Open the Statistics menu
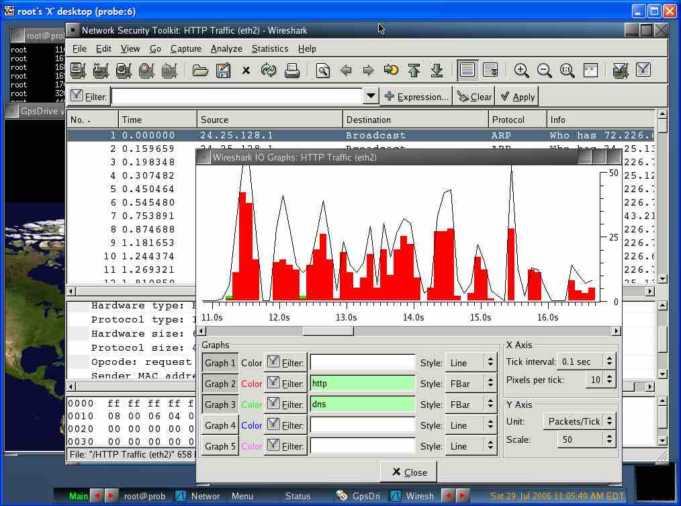Image resolution: width=681 pixels, height=506 pixels. tap(269, 48)
